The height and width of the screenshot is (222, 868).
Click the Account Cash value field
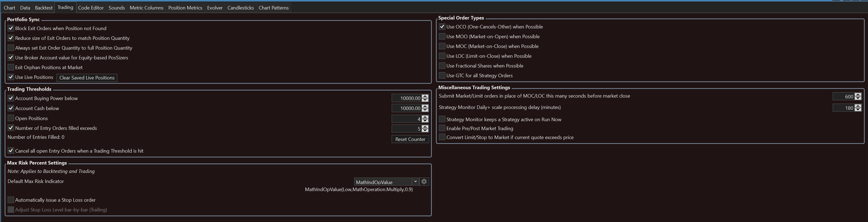click(x=407, y=108)
